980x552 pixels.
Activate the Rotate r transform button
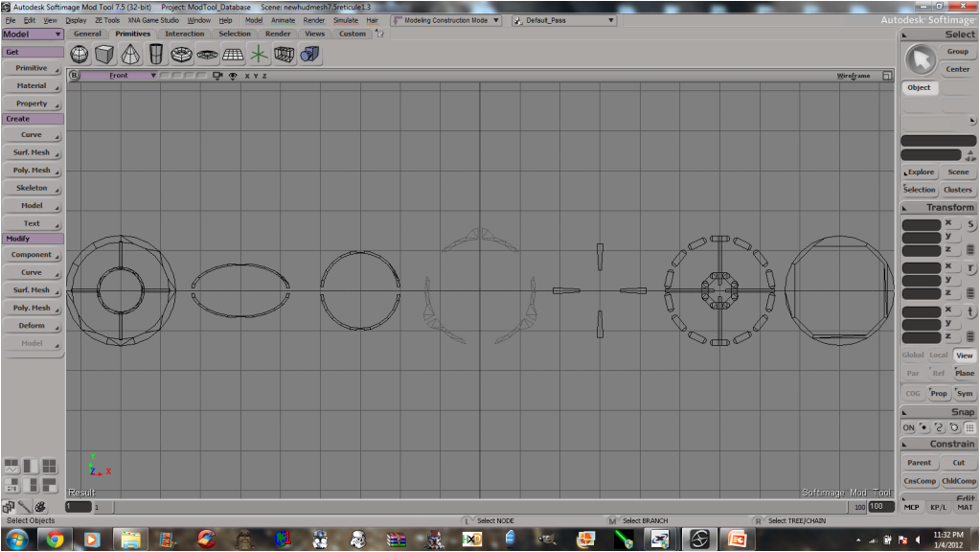click(970, 267)
